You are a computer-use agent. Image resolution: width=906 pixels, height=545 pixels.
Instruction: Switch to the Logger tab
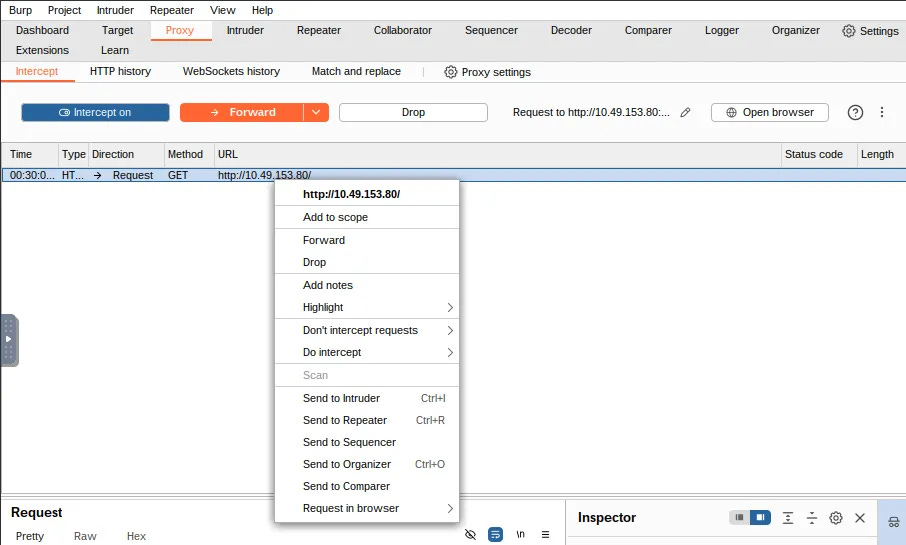[722, 30]
